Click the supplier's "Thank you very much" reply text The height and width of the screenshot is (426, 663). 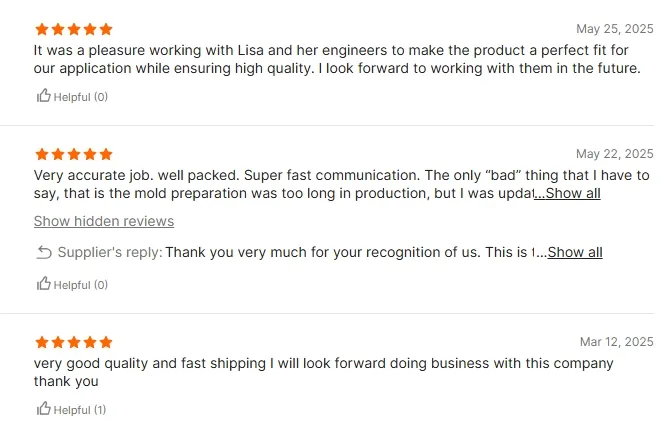tap(350, 253)
